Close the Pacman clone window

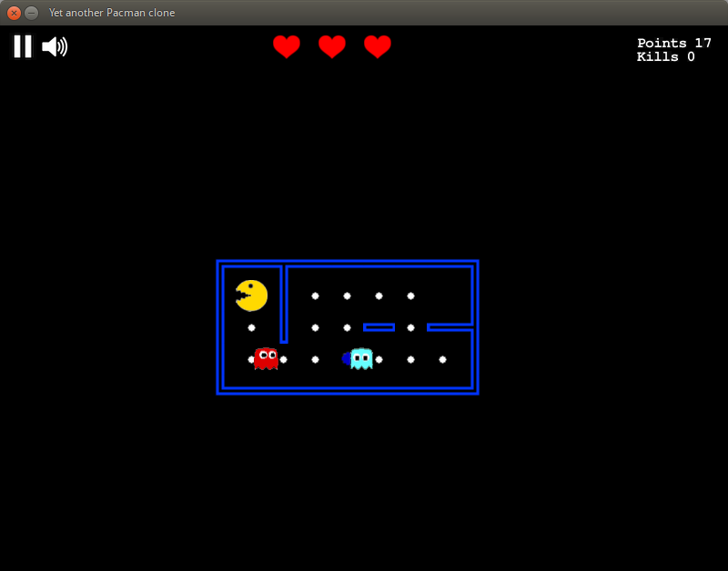pos(14,13)
